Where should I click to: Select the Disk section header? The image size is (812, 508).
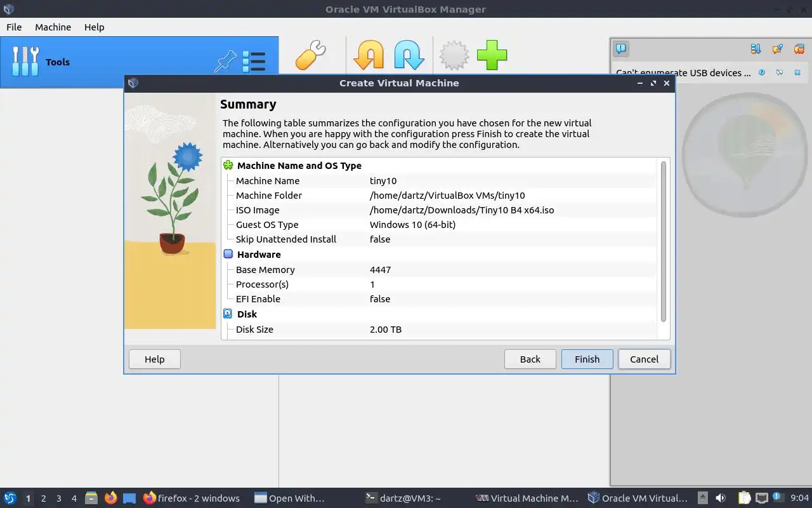tap(247, 314)
